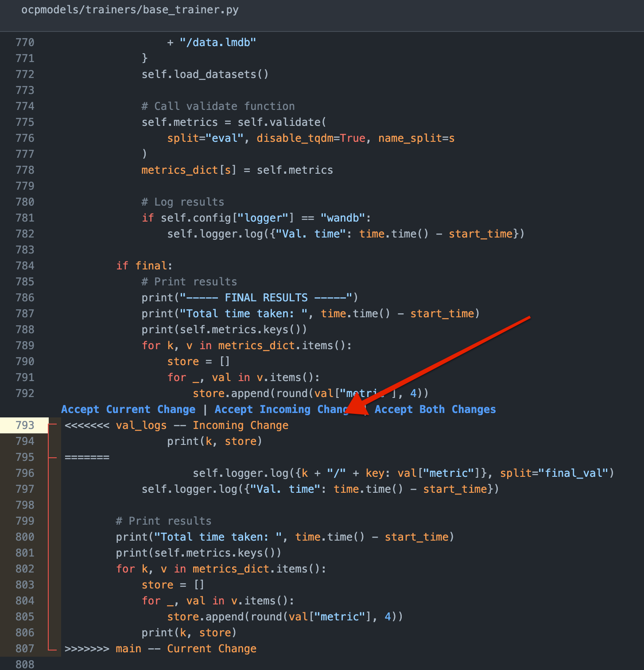Image resolution: width=644 pixels, height=670 pixels.
Task: Click the 'FINAL RESULTS' print statement
Action: click(250, 298)
